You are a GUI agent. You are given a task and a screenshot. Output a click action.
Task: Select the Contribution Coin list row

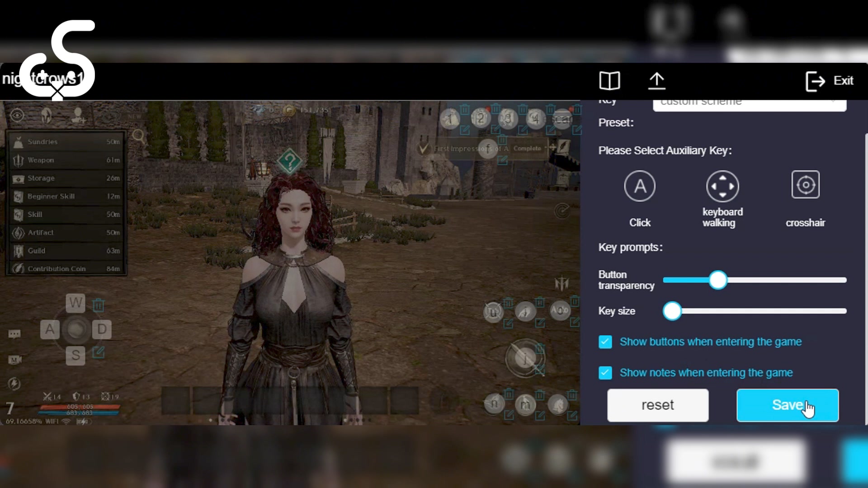click(x=66, y=268)
